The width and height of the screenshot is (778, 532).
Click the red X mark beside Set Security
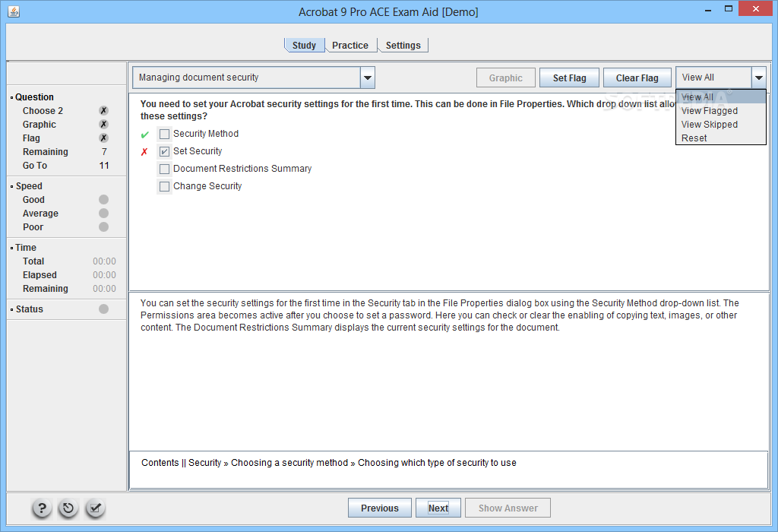click(x=144, y=152)
